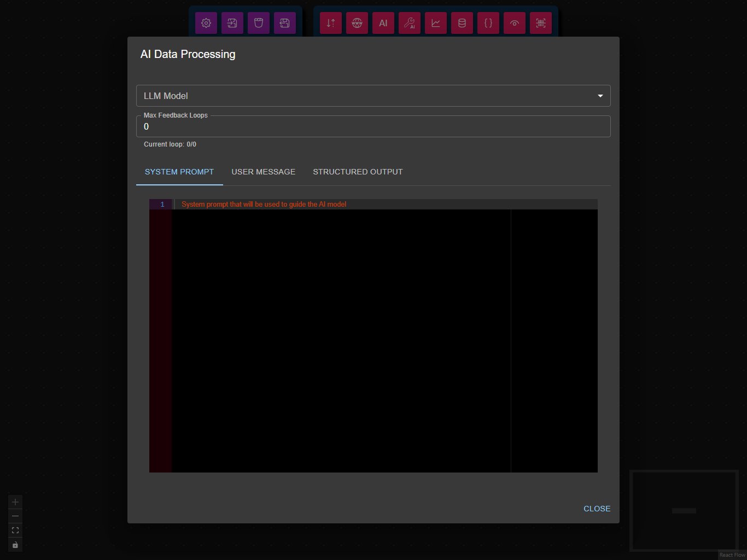The height and width of the screenshot is (560, 747).
Task: Zoom in with the plus control
Action: [x=15, y=502]
